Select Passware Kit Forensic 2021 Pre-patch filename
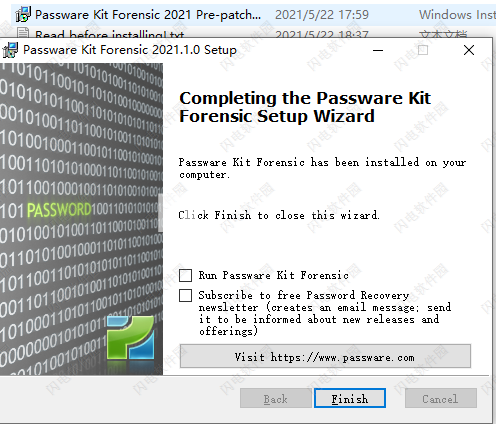Viewport: 496px width, 424px height. point(148,15)
